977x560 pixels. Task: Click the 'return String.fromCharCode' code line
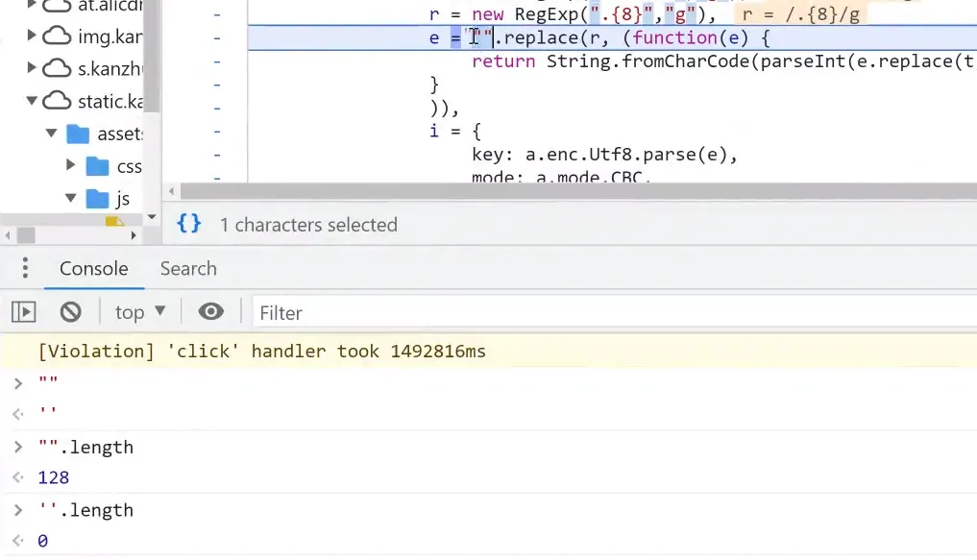[722, 61]
